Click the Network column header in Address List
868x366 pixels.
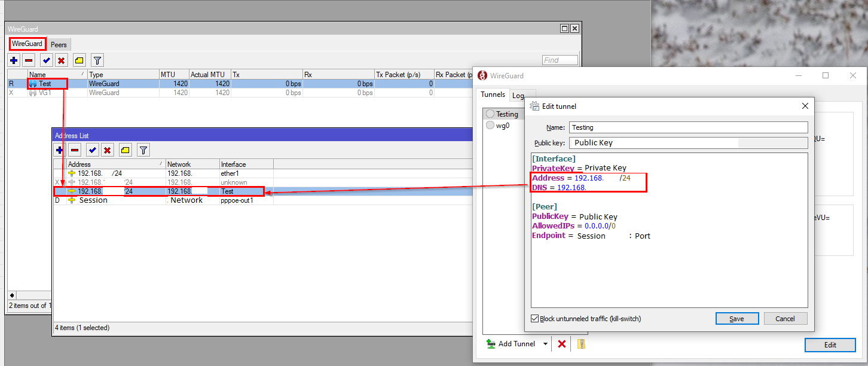coord(192,164)
